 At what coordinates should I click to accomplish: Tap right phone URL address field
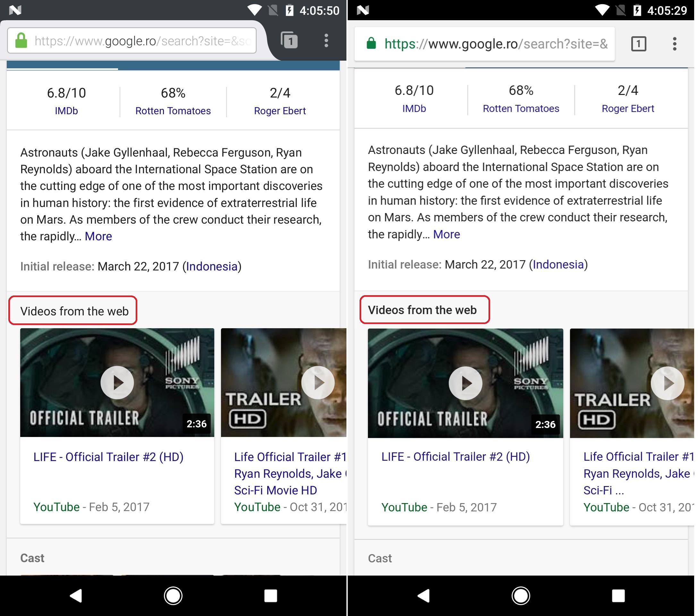[x=485, y=44]
